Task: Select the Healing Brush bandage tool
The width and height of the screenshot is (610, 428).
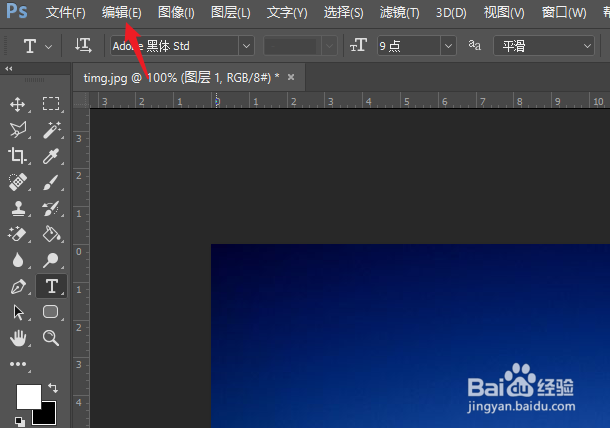Action: 18,182
